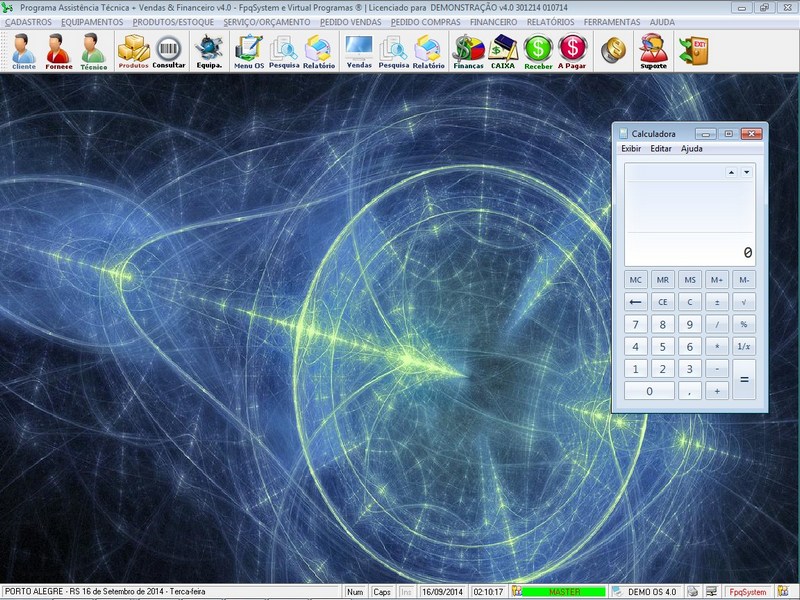800x600 pixels.
Task: Click the calculator equals button
Action: click(744, 380)
